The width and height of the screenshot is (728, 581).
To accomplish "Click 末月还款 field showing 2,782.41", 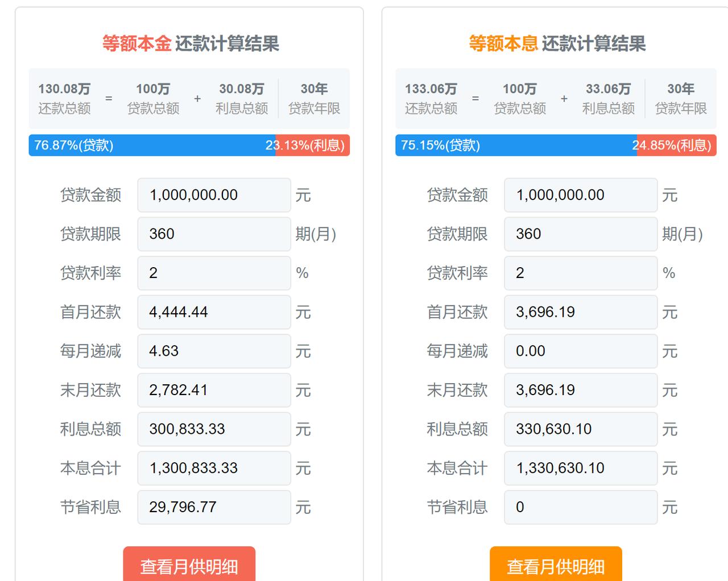I will [214, 390].
